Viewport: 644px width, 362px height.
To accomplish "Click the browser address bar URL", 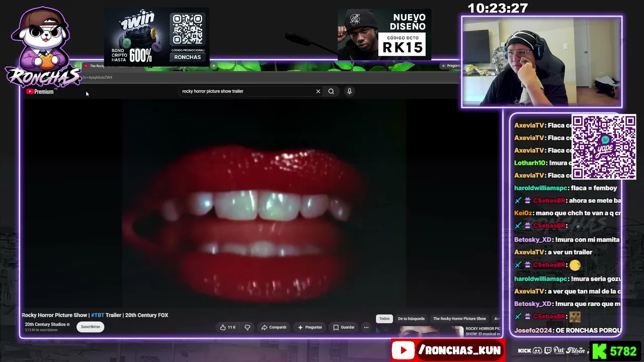I will (x=98, y=77).
